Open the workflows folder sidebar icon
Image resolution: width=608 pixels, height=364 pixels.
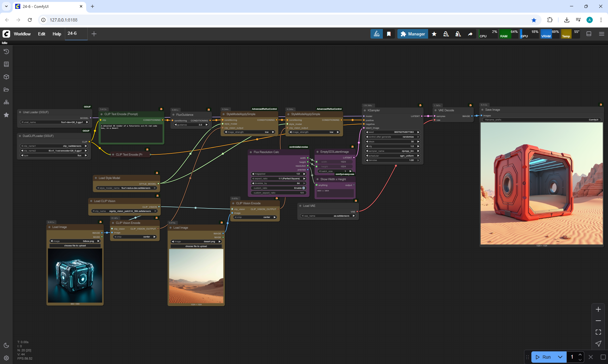coord(6,89)
